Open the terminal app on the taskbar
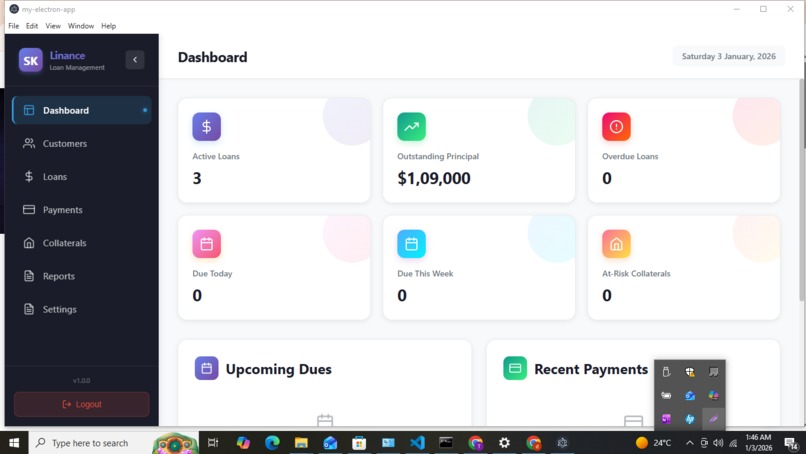Viewport: 806px width, 454px height. pyautogui.click(x=446, y=443)
